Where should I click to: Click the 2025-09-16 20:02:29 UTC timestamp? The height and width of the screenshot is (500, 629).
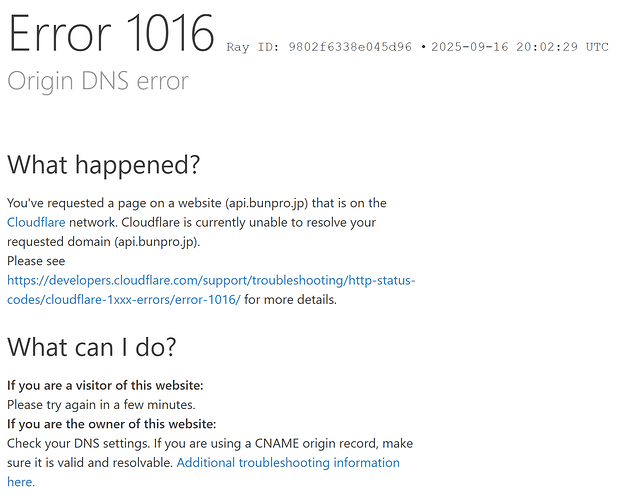[x=520, y=47]
